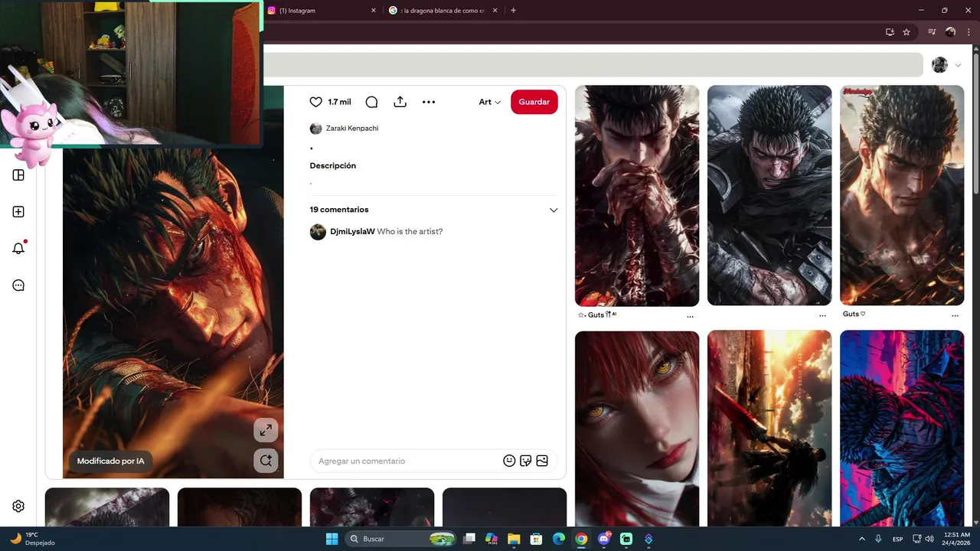Open the boards icon in left sidebar
This screenshot has height=551, width=980.
[18, 175]
